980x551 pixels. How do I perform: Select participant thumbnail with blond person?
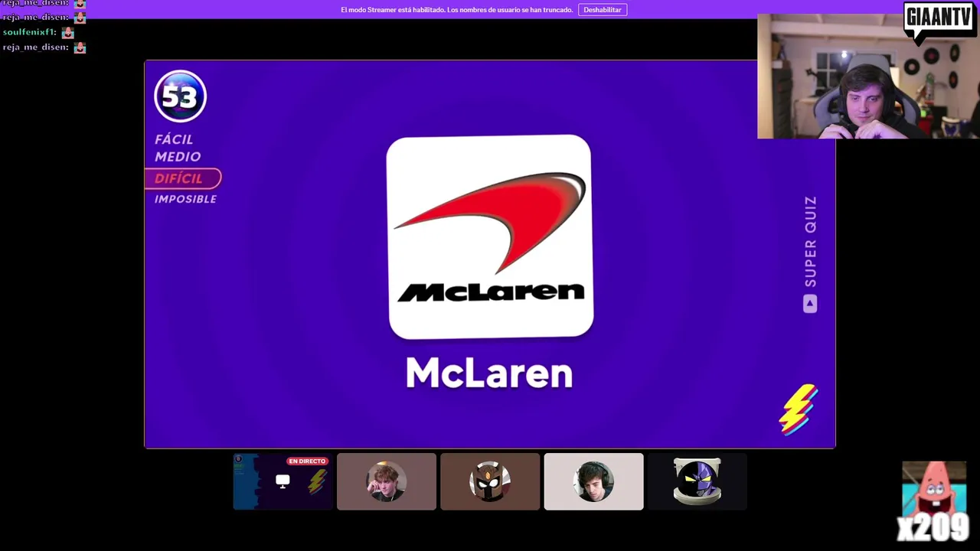point(387,481)
